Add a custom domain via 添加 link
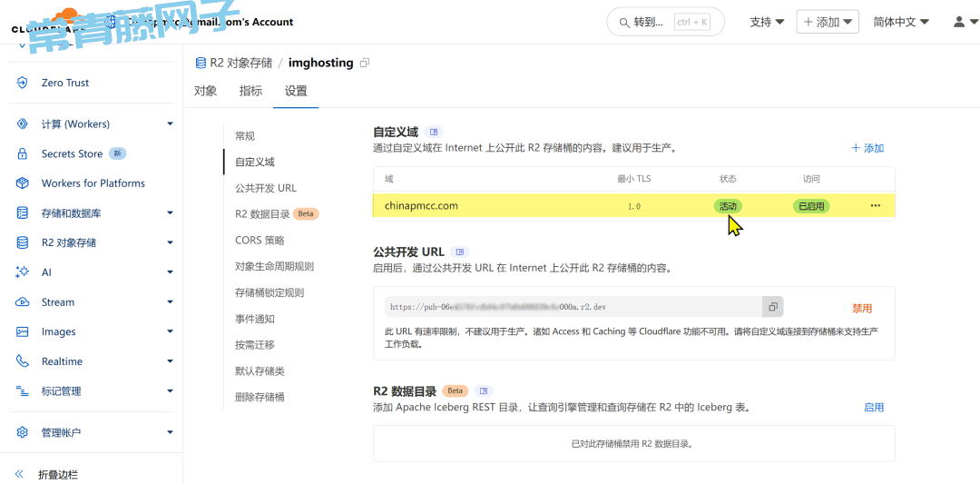 click(867, 148)
